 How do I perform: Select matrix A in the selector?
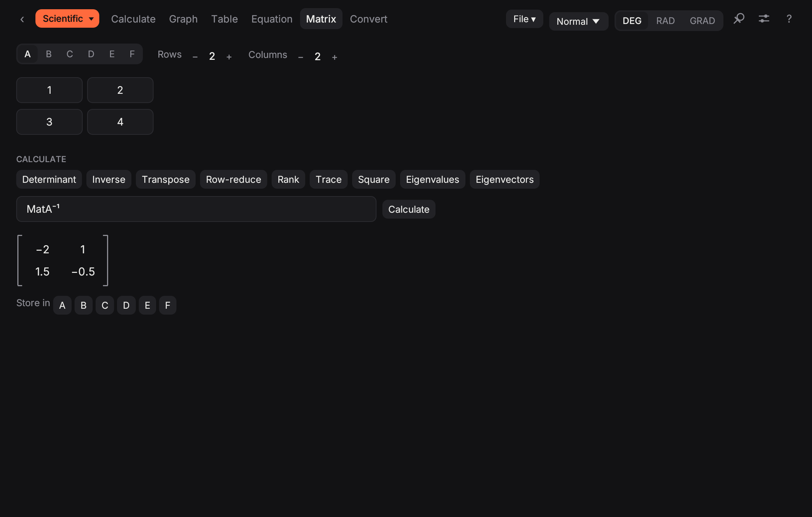click(x=27, y=54)
